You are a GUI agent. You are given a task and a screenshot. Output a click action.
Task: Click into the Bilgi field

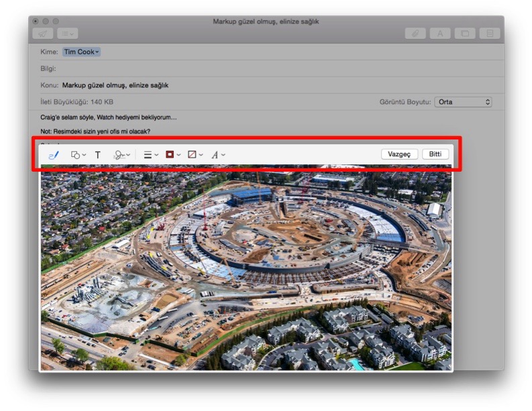coord(268,68)
